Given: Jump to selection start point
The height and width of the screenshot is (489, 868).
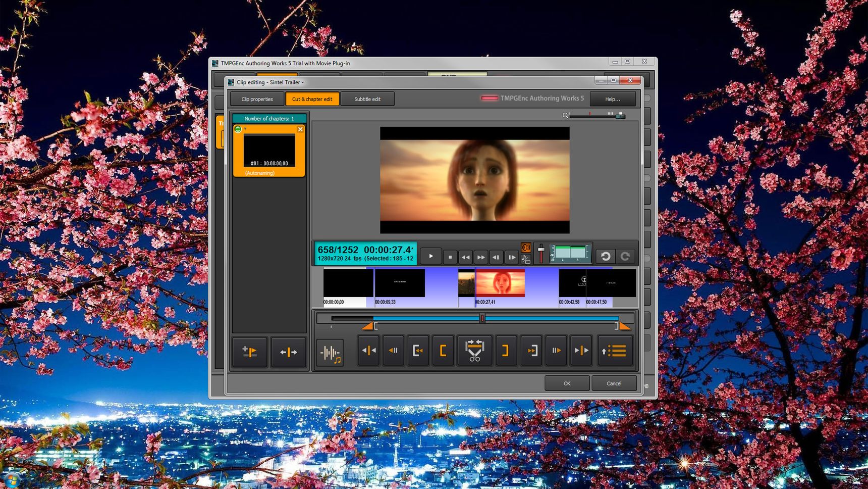Looking at the screenshot, I should (x=418, y=350).
